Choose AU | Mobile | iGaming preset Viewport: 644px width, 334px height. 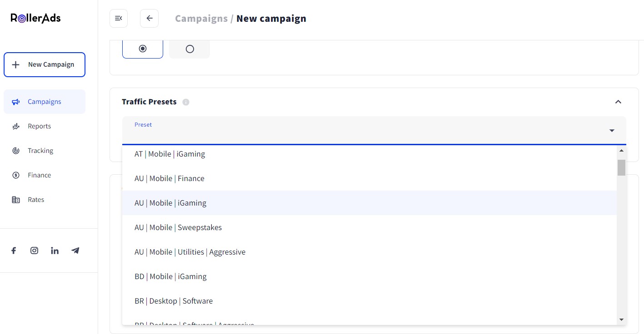[x=170, y=203]
